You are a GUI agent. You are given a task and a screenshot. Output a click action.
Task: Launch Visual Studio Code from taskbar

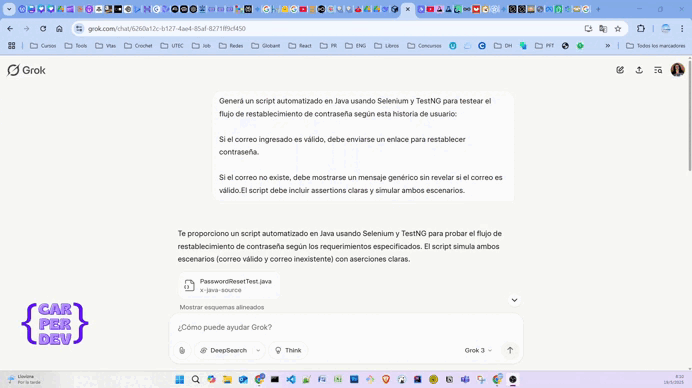(291, 380)
